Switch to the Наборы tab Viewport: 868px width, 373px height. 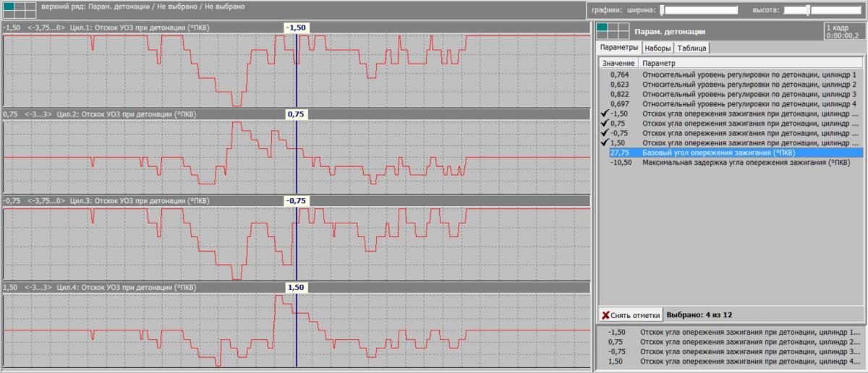pyautogui.click(x=658, y=48)
